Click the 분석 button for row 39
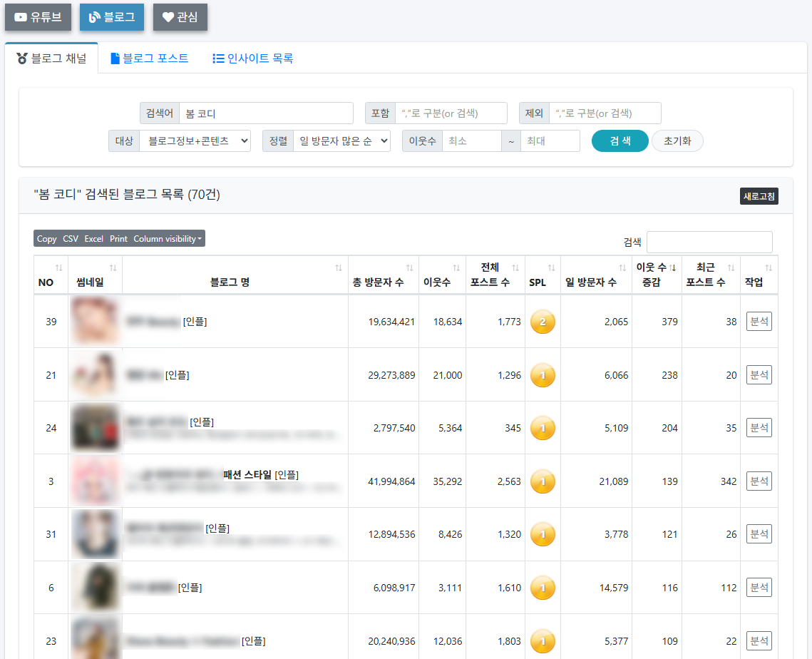Screen dimensions: 812x659 click(x=759, y=321)
